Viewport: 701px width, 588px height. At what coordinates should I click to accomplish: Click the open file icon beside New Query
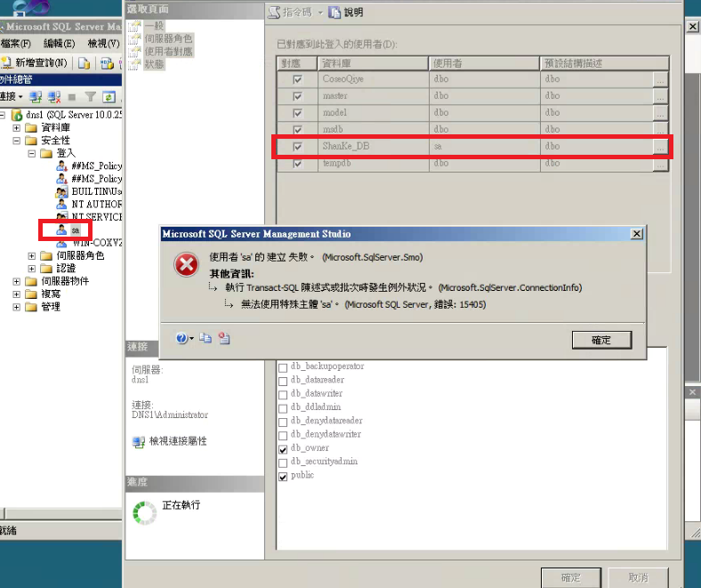point(84,63)
